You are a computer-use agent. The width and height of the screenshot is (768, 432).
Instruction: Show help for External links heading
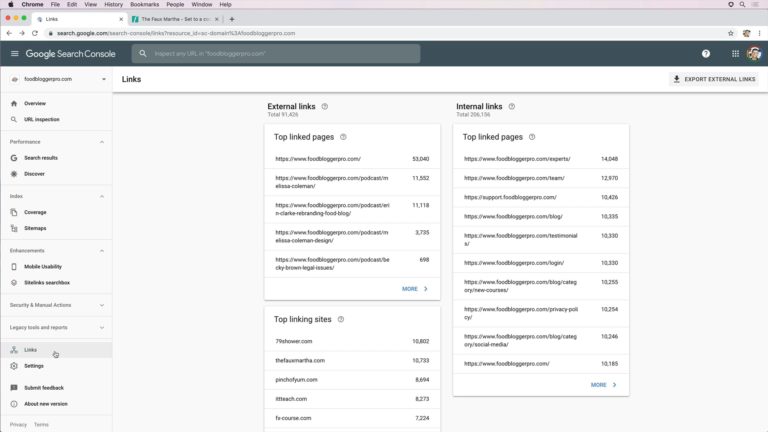tap(325, 106)
